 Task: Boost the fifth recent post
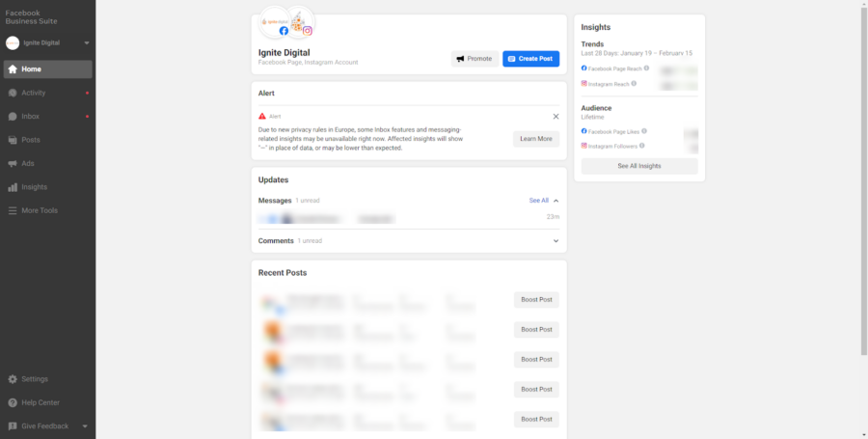click(536, 419)
